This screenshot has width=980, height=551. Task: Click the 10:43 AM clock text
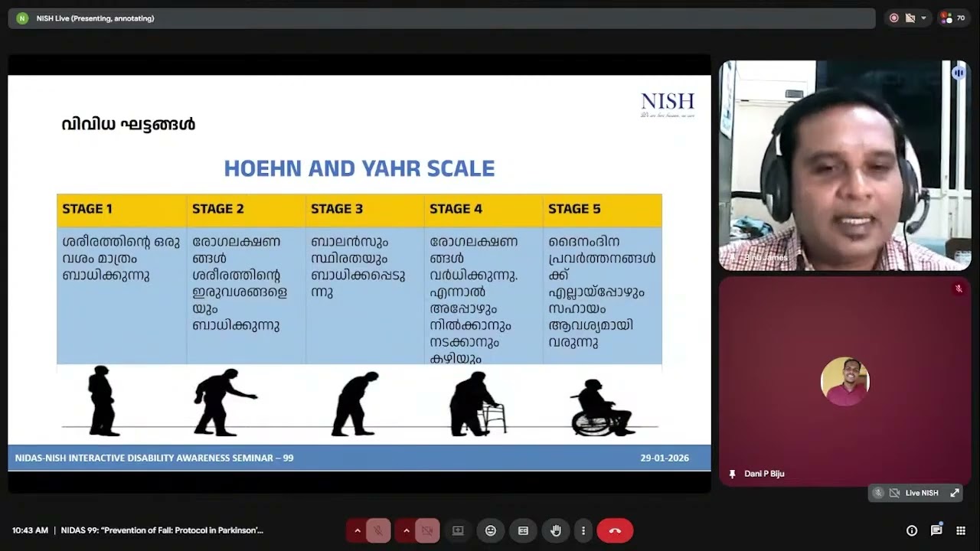tap(30, 530)
